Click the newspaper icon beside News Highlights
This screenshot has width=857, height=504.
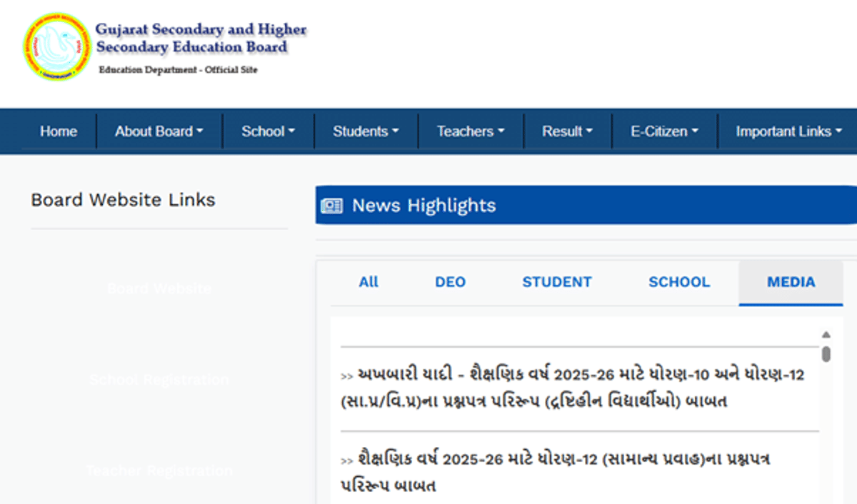click(331, 206)
